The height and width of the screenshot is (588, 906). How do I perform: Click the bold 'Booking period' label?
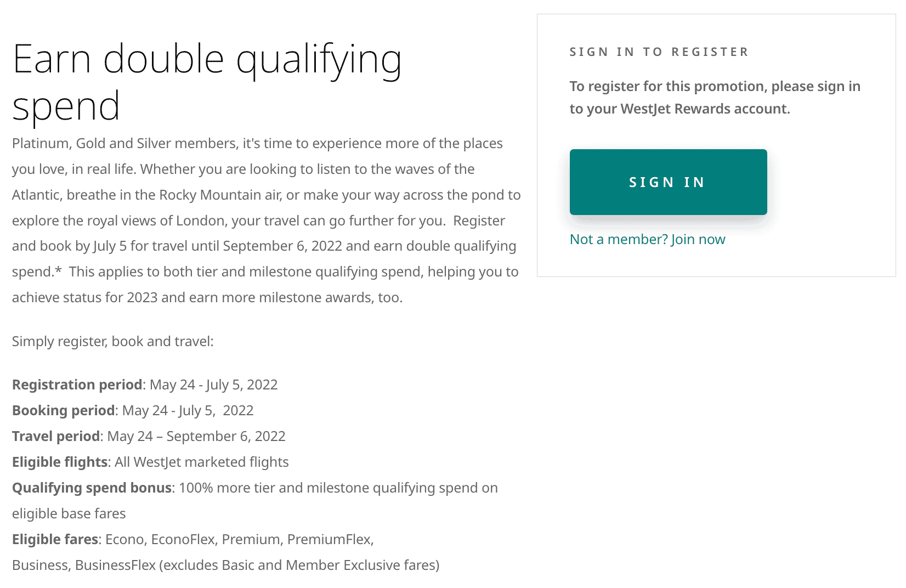pyautogui.click(x=63, y=410)
